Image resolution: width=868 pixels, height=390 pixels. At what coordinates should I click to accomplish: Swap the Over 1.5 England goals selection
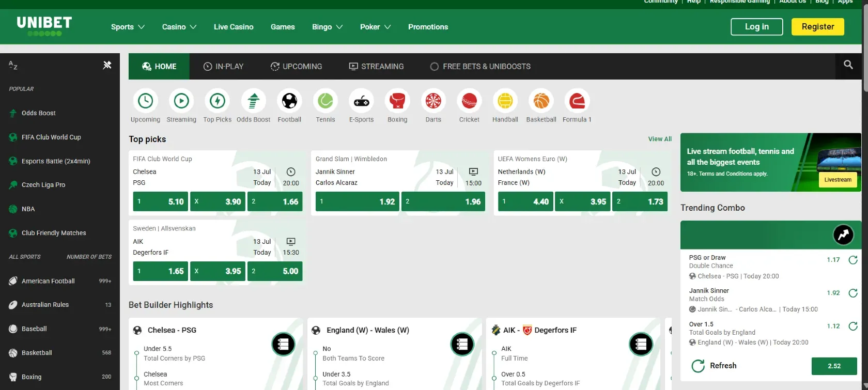853,326
